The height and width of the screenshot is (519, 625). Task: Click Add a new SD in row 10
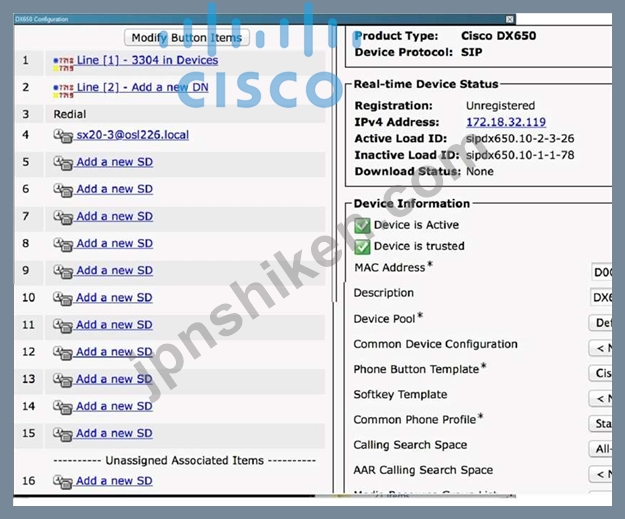point(114,297)
